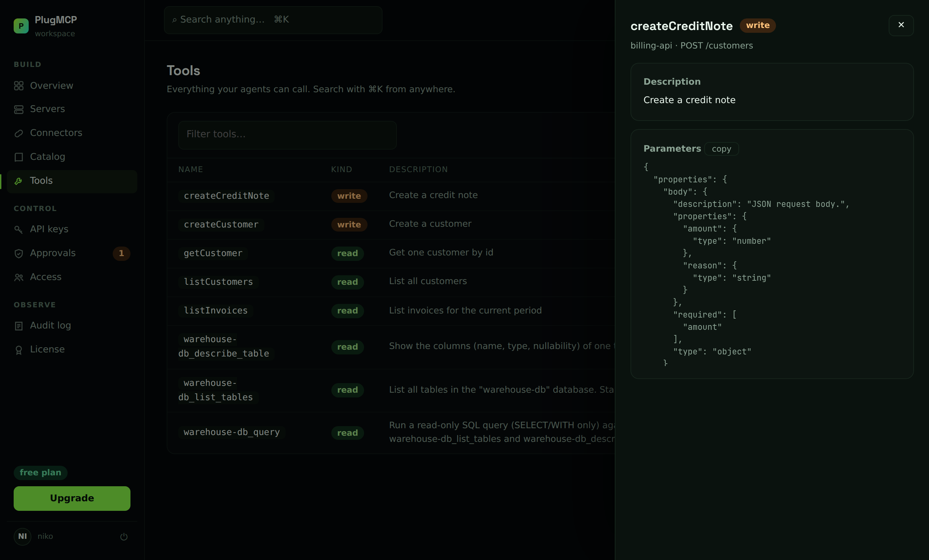929x560 pixels.
Task: Click 'billing-api · POST /customers' subtitle
Action: point(692,46)
